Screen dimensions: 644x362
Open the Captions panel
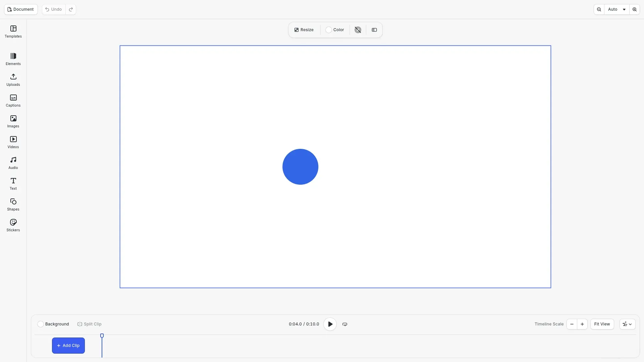[x=13, y=101]
